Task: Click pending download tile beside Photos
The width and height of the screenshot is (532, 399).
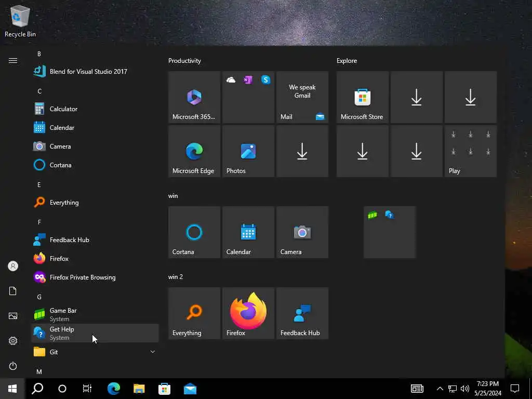Action: pyautogui.click(x=302, y=151)
